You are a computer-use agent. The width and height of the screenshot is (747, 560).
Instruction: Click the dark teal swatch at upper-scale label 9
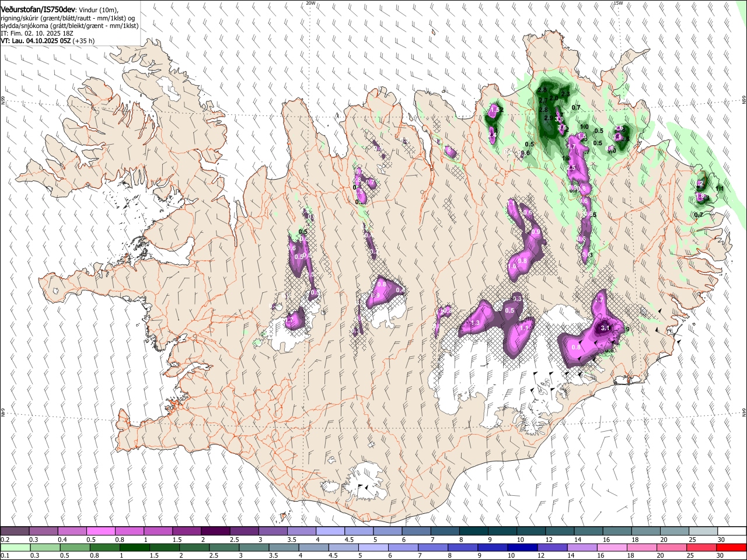502,531
